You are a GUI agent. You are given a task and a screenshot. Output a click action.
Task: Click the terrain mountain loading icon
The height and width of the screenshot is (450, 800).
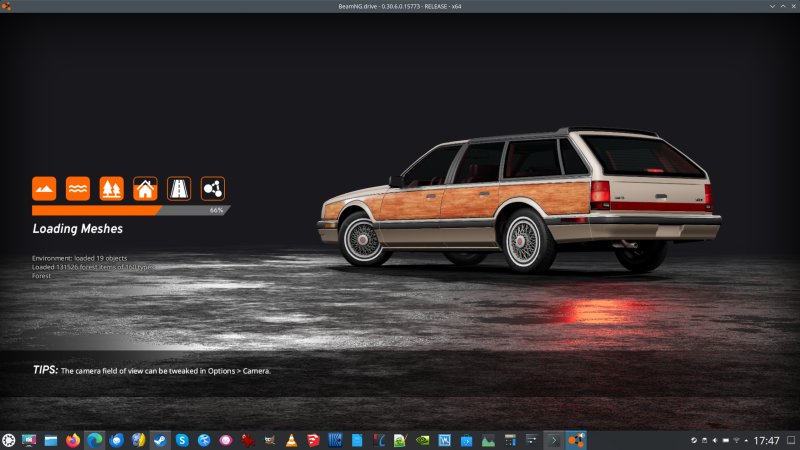44,188
